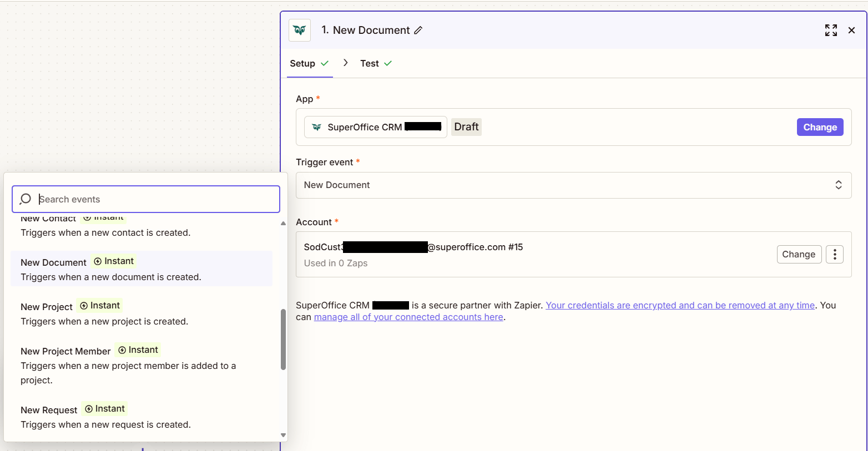Open the three-dot menu next to the account

coord(835,254)
